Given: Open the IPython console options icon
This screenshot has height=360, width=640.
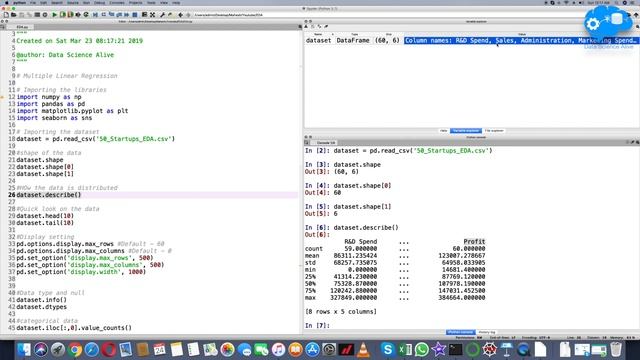Looking at the screenshot, I should 637,142.
